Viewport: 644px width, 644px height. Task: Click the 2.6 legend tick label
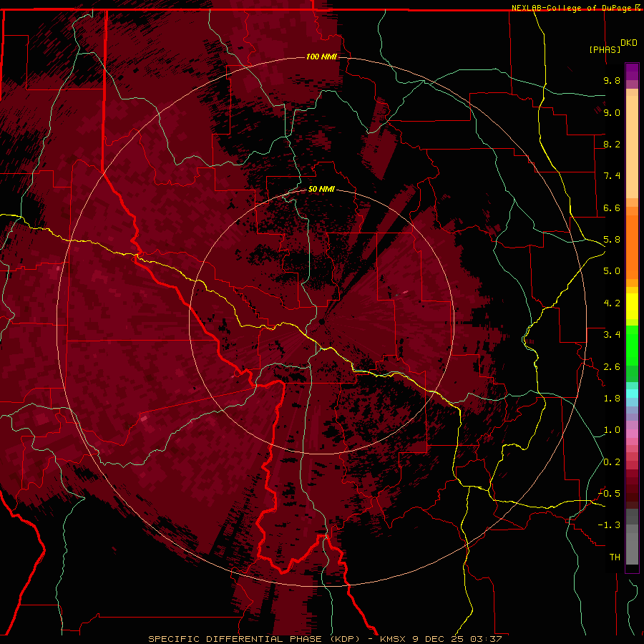[612, 367]
